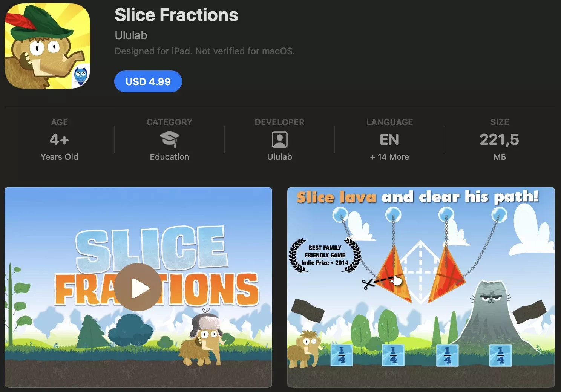
Task: Click the EN language badge
Action: [389, 140]
